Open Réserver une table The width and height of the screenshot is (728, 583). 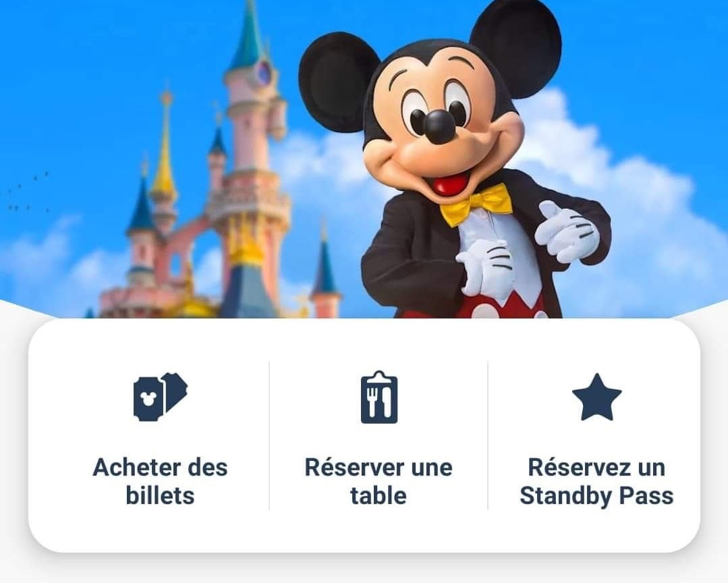(x=379, y=437)
